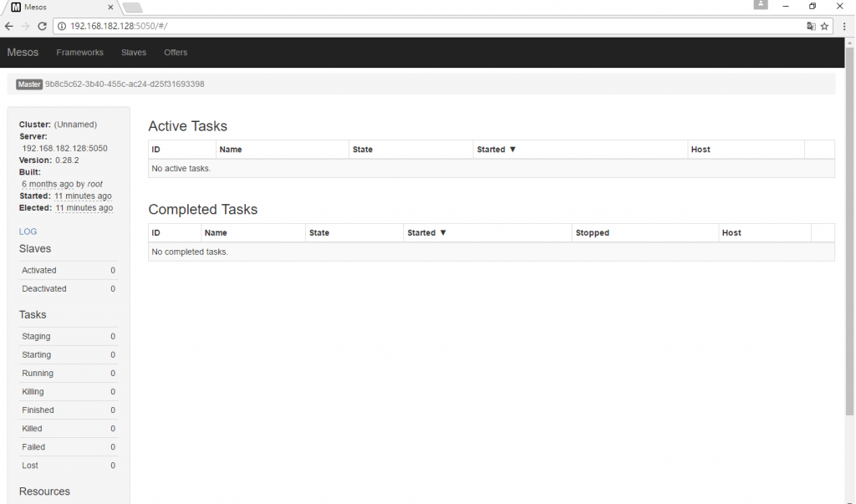
Task: Click the Mesos brand link in navbar
Action: point(23,53)
